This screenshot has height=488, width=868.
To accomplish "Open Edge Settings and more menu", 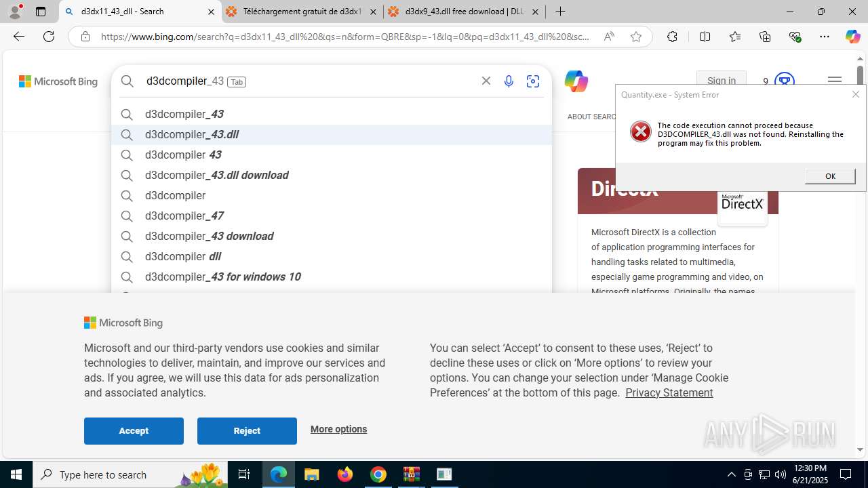I will click(825, 37).
